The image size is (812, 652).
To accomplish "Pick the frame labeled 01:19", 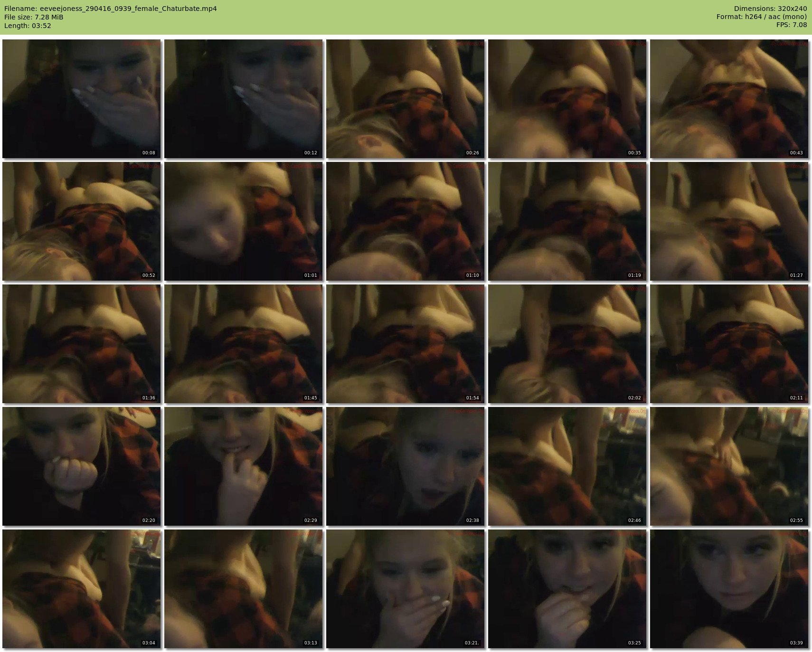I will [x=567, y=221].
